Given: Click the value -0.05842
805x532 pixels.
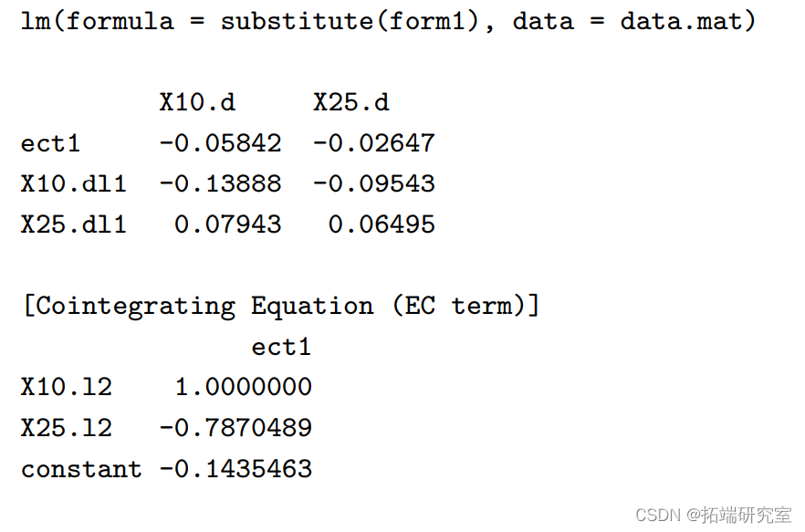Looking at the screenshot, I should tap(221, 143).
